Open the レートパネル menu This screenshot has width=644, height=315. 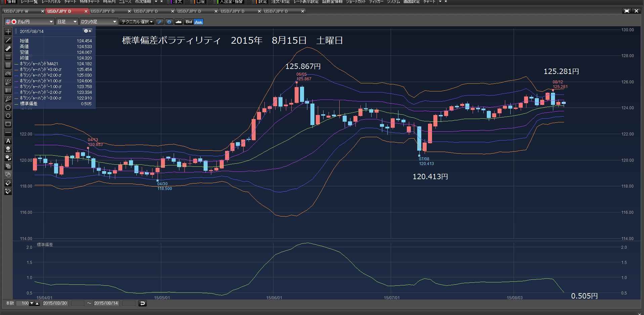[51, 2]
